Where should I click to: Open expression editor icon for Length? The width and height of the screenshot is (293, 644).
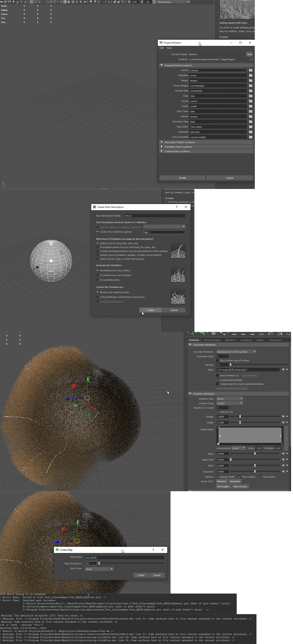(x=283, y=416)
